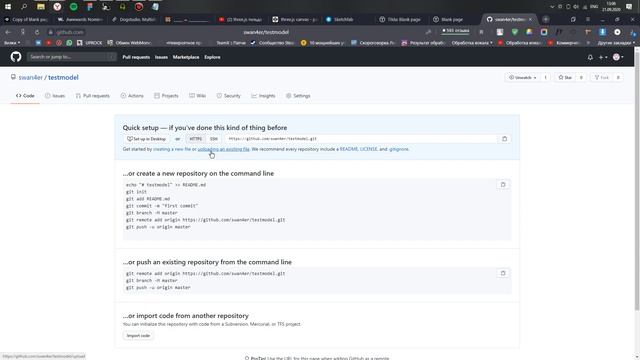The height and width of the screenshot is (360, 640).
Task: Focus the Search or jump to field
Action: point(71,57)
